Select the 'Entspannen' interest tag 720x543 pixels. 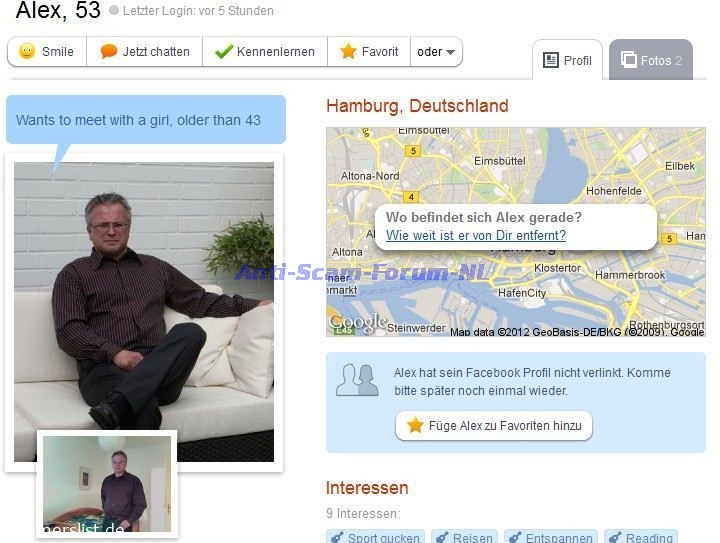point(551,537)
